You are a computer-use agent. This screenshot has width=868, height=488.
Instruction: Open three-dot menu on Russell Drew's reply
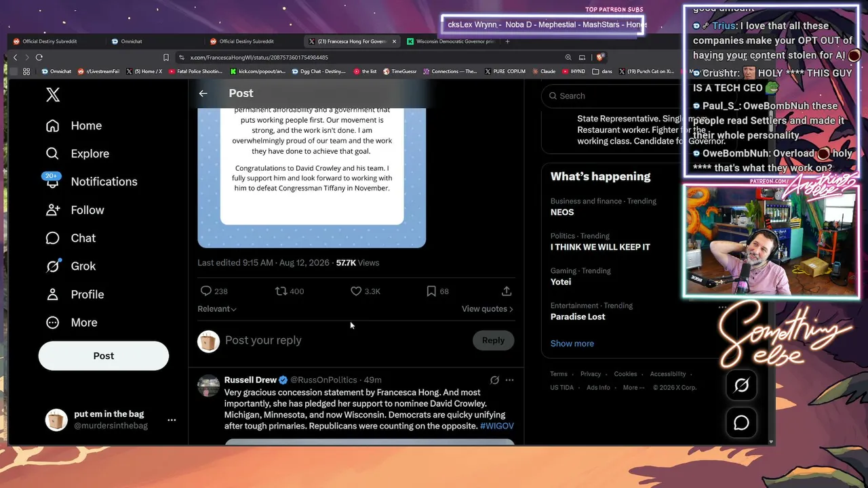[509, 380]
